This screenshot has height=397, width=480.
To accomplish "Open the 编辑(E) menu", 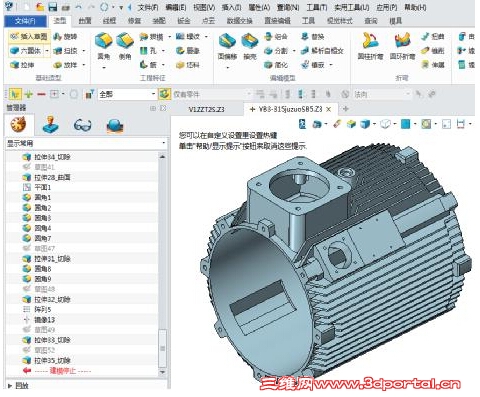I will (176, 7).
